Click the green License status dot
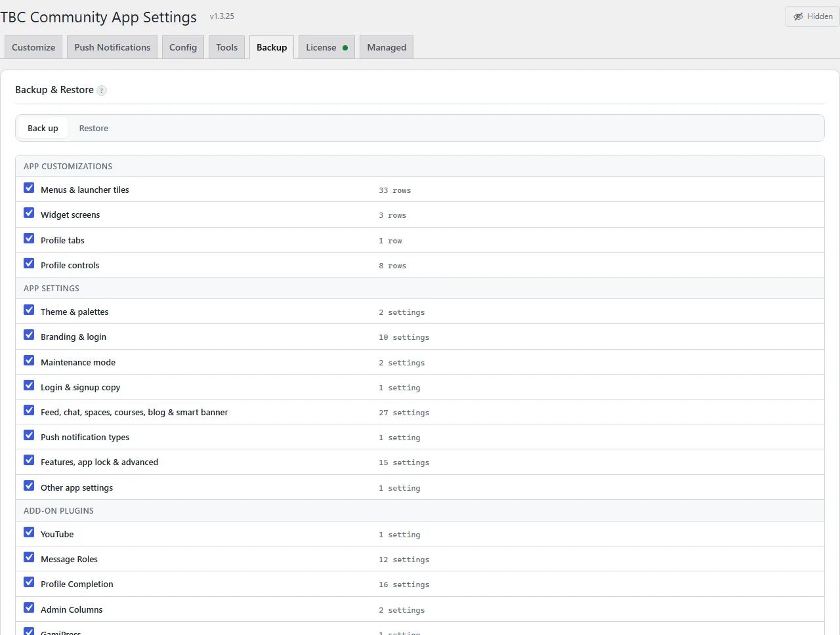Viewport: 840px width, 635px height. click(x=345, y=48)
